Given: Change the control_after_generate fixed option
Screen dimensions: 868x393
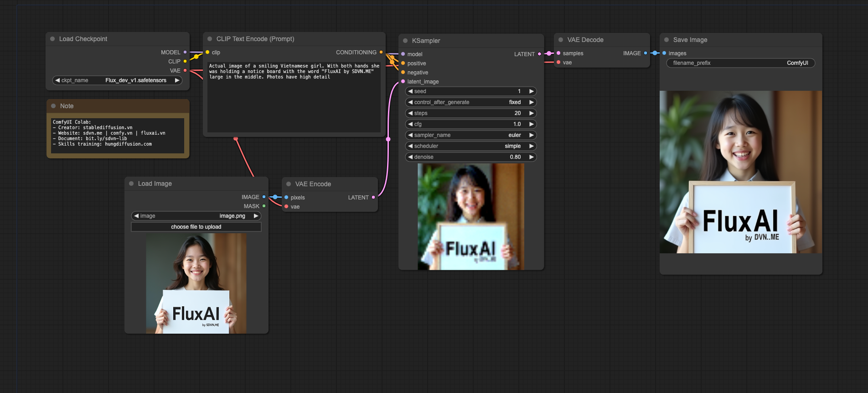Looking at the screenshot, I should coord(470,102).
